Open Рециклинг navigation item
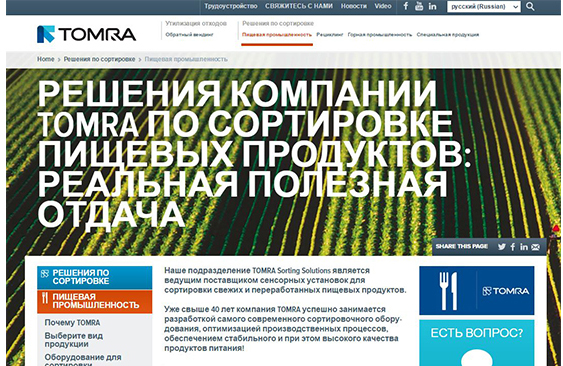Viewport: 563px width, 366px height. [x=330, y=35]
